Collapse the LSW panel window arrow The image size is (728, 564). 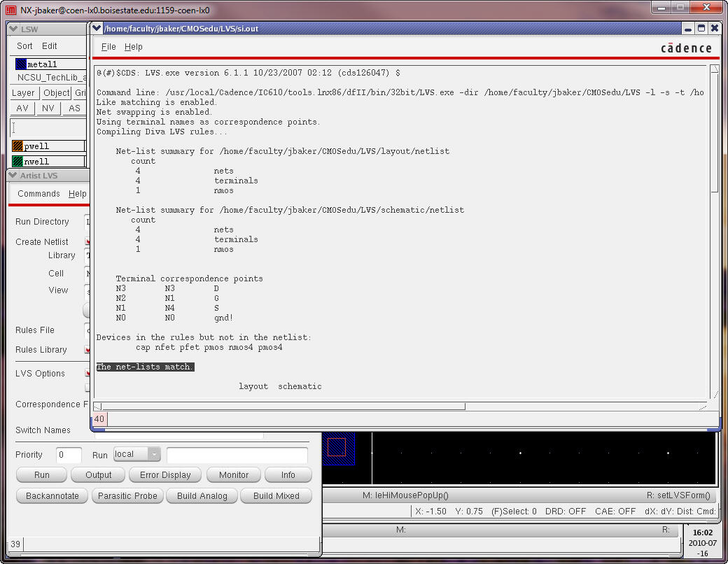click(x=13, y=28)
